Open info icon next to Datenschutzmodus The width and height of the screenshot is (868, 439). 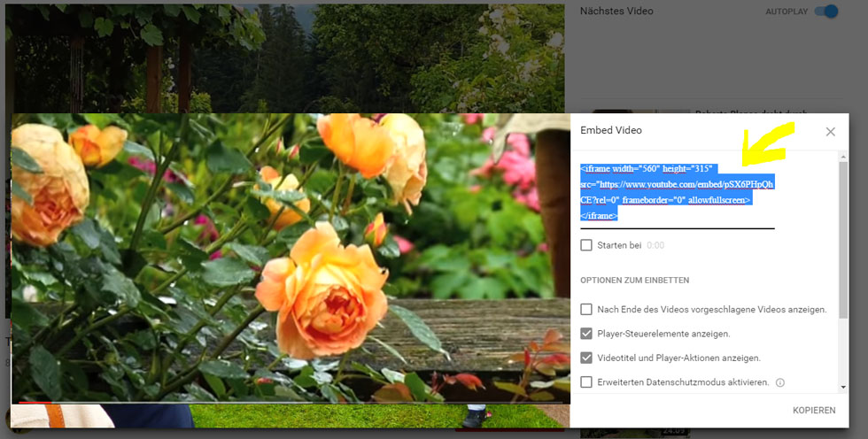tap(780, 382)
